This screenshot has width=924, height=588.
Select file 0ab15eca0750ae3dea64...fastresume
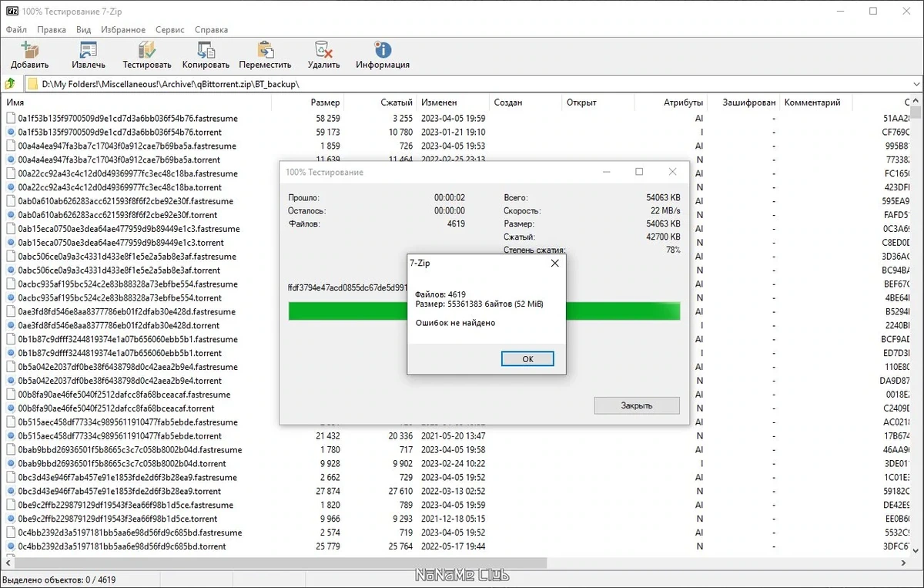tap(129, 229)
